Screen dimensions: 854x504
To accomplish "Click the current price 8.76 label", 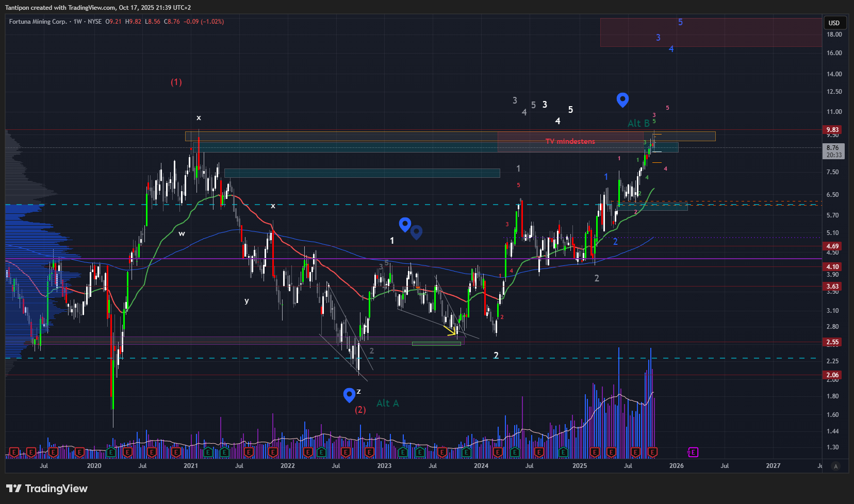I will 832,148.
